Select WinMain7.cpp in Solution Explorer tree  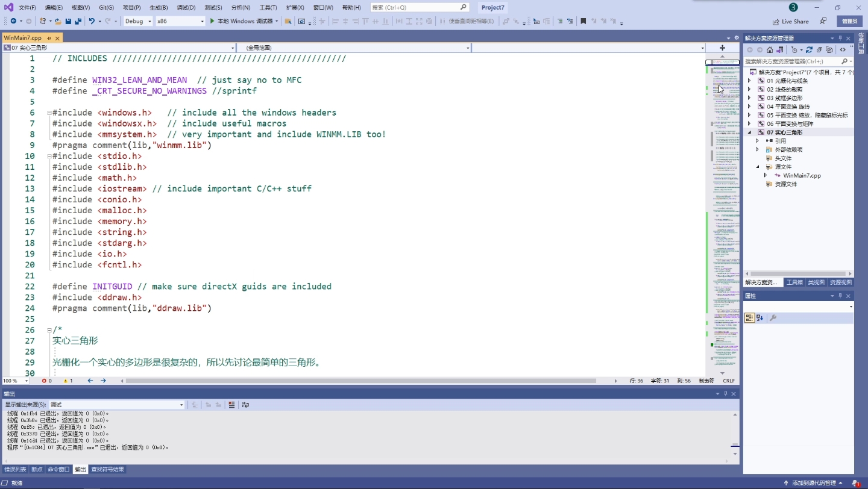pyautogui.click(x=802, y=175)
